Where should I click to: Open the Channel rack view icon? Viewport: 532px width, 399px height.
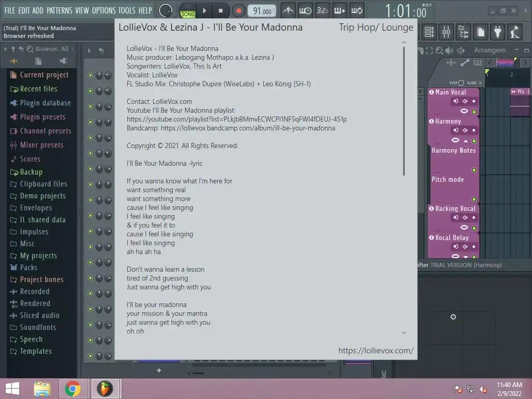coord(429,32)
